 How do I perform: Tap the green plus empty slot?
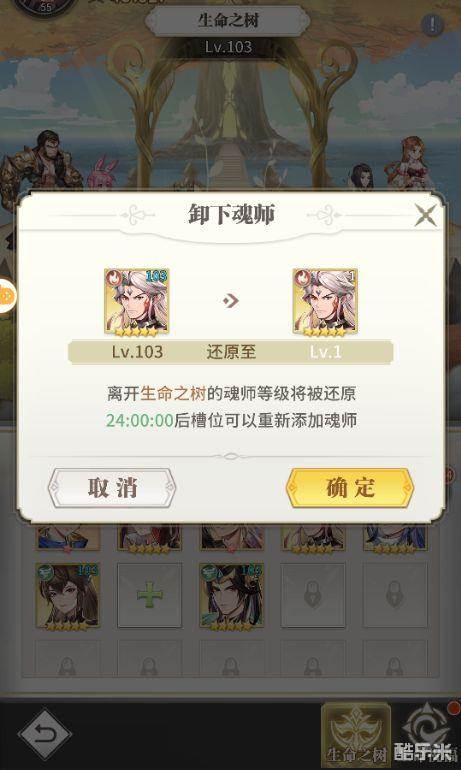click(x=149, y=595)
